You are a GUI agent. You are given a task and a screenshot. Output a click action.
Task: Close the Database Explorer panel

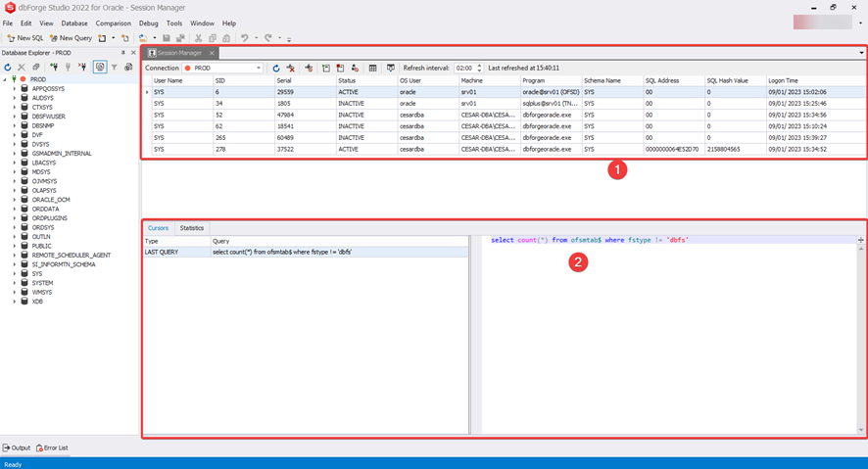pos(133,53)
